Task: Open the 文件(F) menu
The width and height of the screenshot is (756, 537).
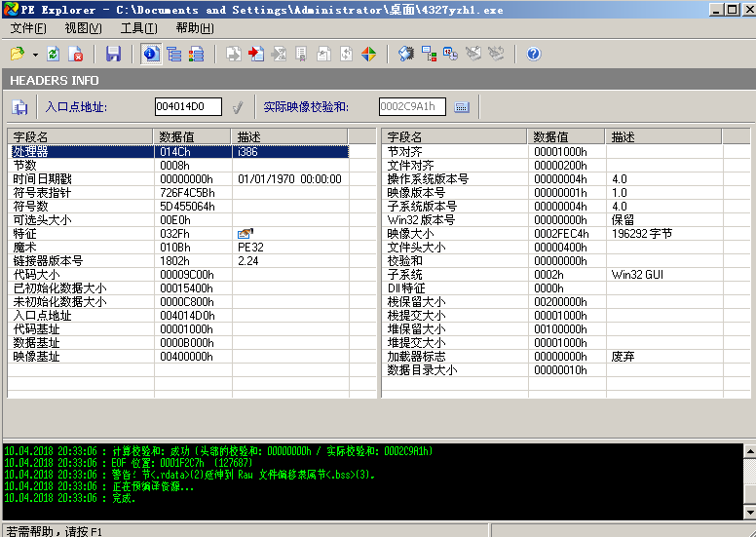Action: [x=28, y=28]
